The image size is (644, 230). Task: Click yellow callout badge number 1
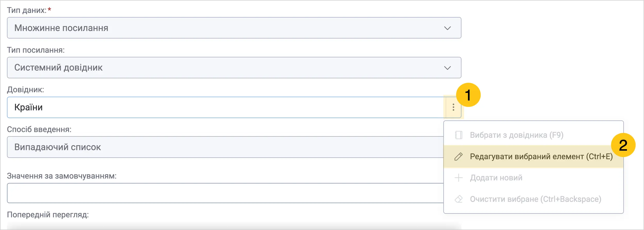468,95
